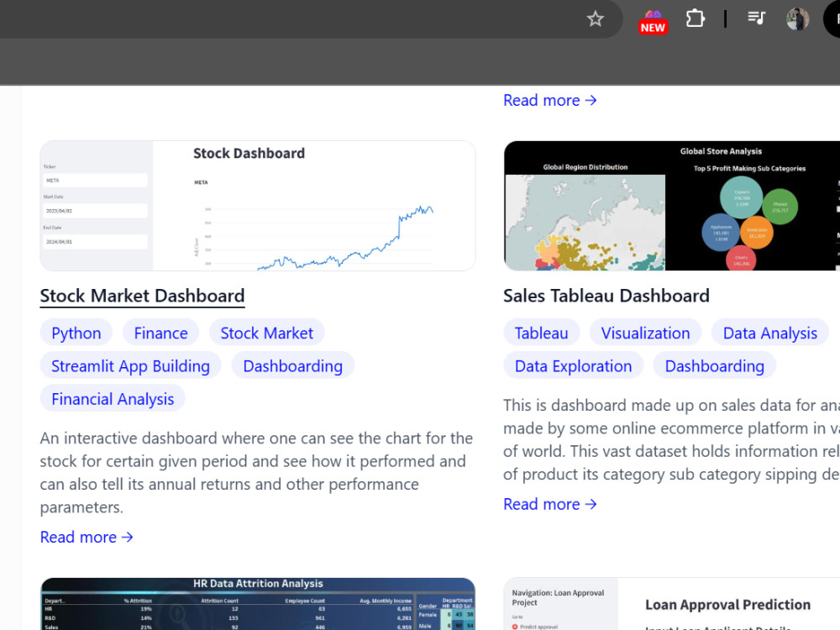The width and height of the screenshot is (840, 630).
Task: Click the Tableau tag
Action: [541, 333]
